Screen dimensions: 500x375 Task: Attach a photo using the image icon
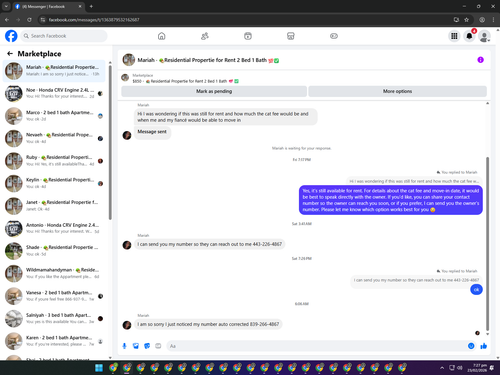coord(136,346)
